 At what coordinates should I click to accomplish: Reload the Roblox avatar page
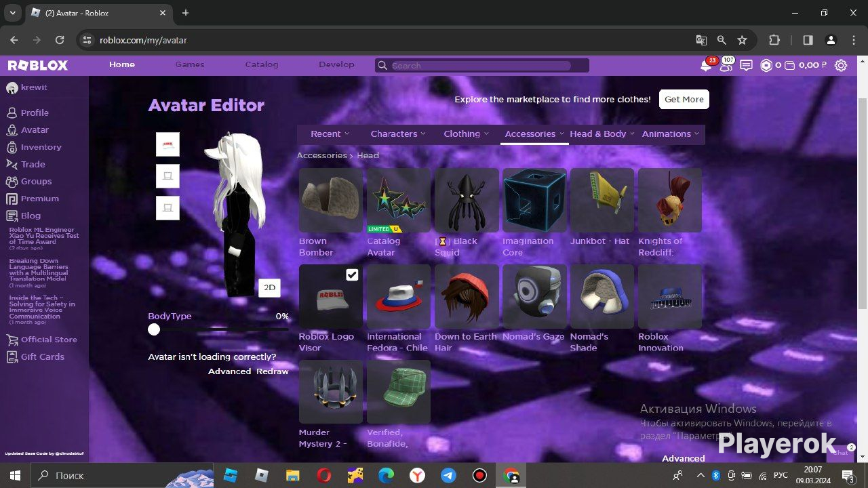(60, 40)
